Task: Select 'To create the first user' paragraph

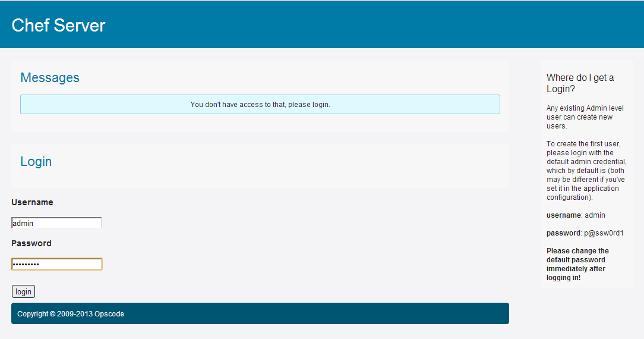Action: (x=586, y=171)
